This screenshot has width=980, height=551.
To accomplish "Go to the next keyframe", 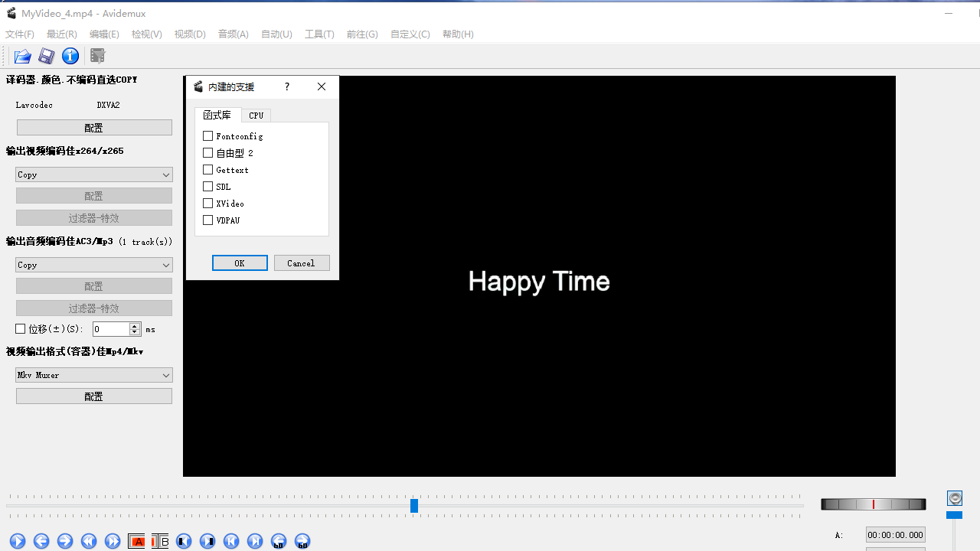I will 113,541.
